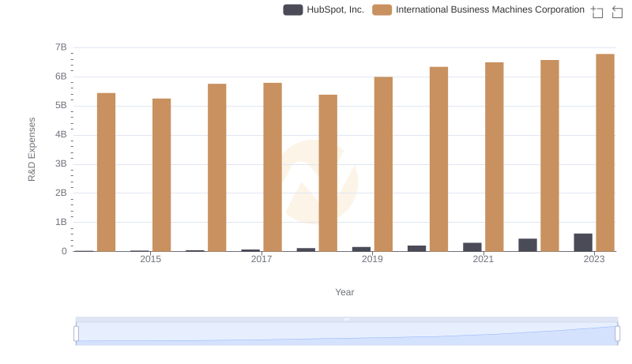632x364 pixels.
Task: Click the 3B y-axis label
Action: 61,164
